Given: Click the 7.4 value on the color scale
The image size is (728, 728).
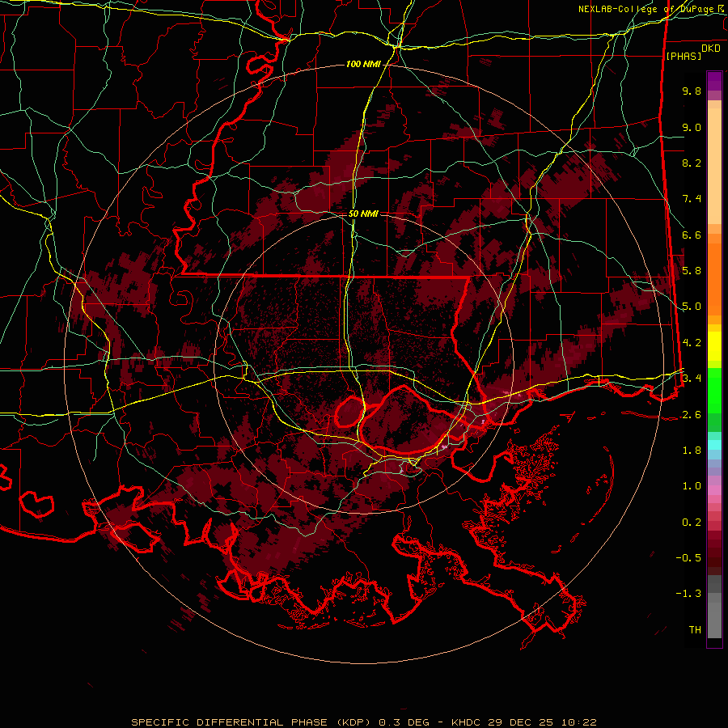Looking at the screenshot, I should point(692,199).
